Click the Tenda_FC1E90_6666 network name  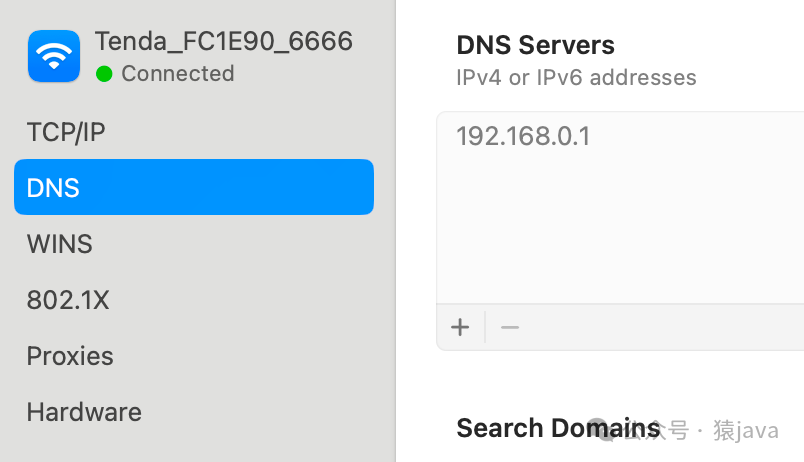[x=223, y=41]
